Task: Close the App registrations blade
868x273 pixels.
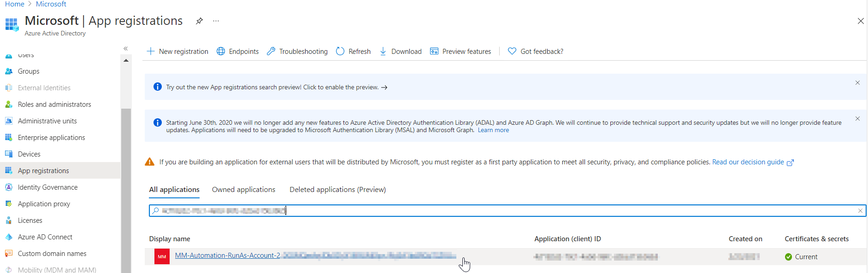Action: point(860,21)
